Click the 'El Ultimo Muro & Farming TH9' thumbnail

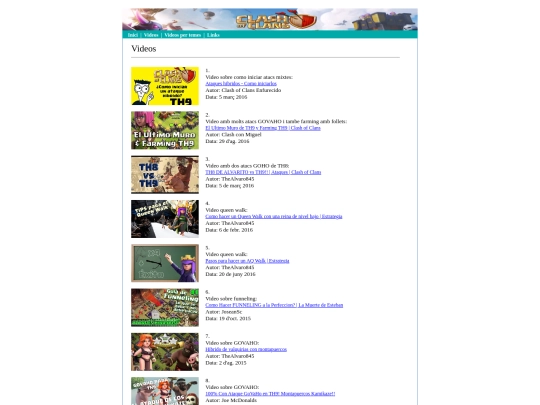[x=165, y=130]
